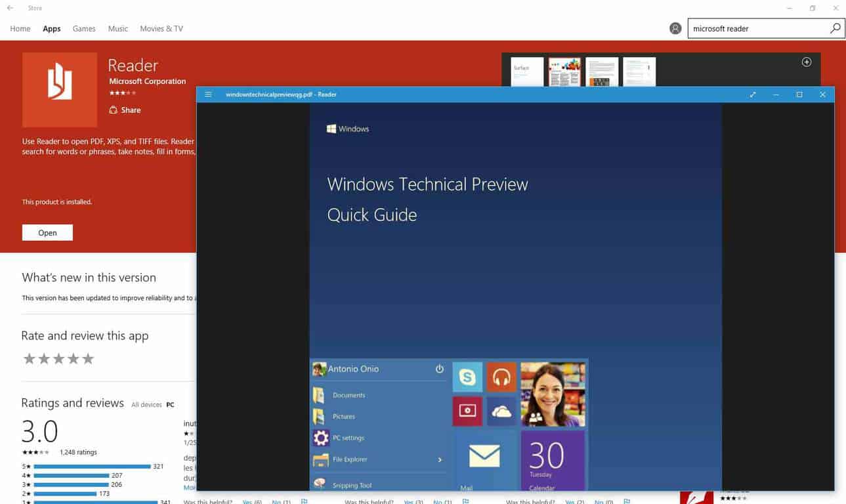Go to the Store Home tab
The width and height of the screenshot is (846, 504).
point(20,29)
